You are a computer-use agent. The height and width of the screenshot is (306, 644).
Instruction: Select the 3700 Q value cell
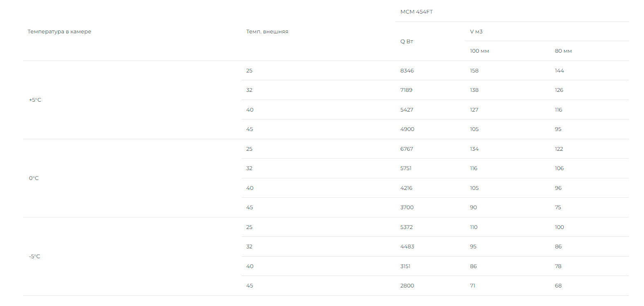(407, 208)
